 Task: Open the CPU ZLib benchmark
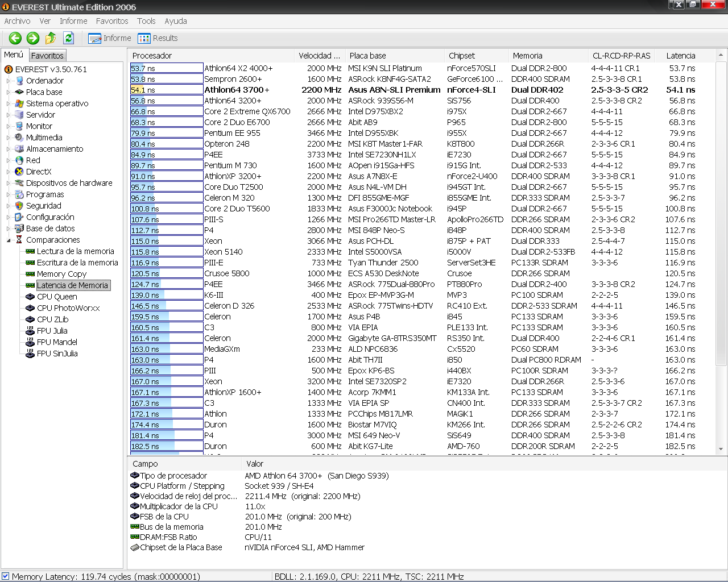tap(53, 319)
